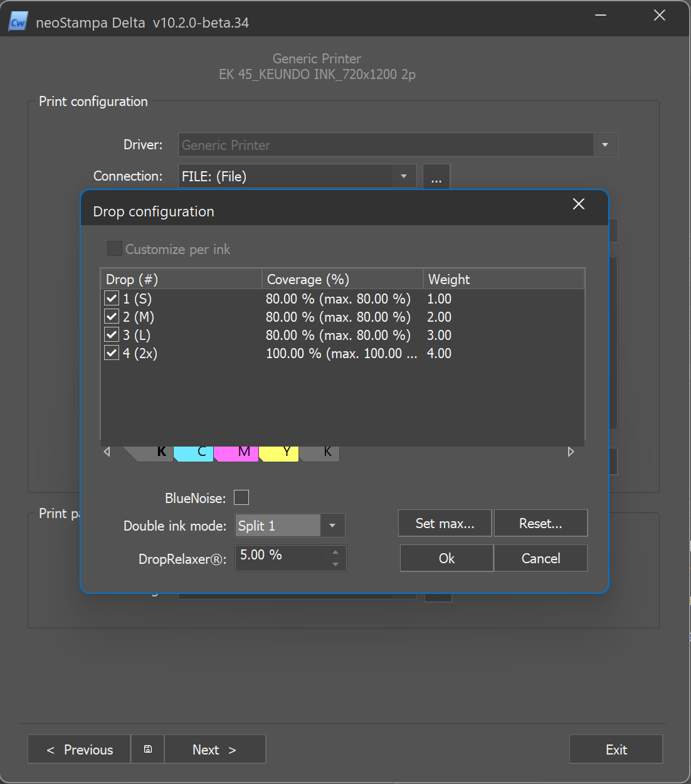Toggle Customize per ink checkbox
Screen dimensions: 691x784
pyautogui.click(x=115, y=248)
